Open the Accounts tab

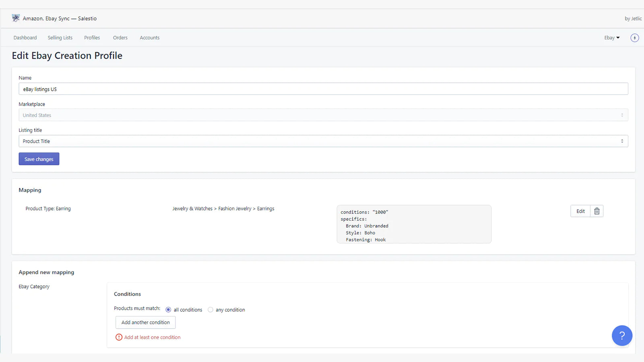(x=149, y=37)
